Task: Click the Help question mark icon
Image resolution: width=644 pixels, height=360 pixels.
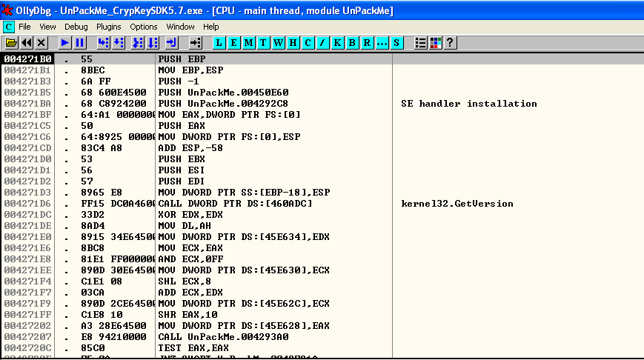Action: (x=450, y=43)
